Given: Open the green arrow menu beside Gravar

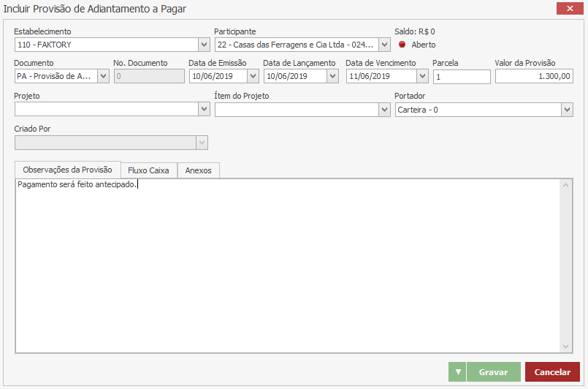Looking at the screenshot, I should coord(458,372).
